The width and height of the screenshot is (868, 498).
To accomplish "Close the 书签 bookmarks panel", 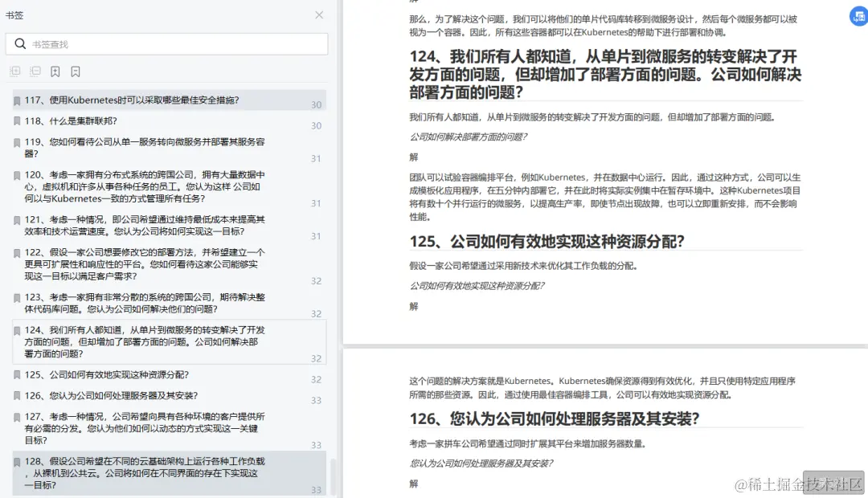I will [319, 15].
